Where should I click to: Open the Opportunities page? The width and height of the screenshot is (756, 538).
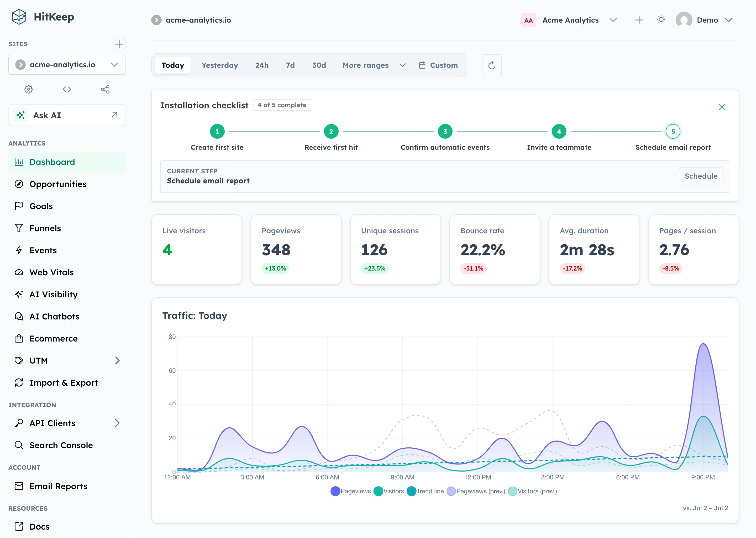(67, 184)
